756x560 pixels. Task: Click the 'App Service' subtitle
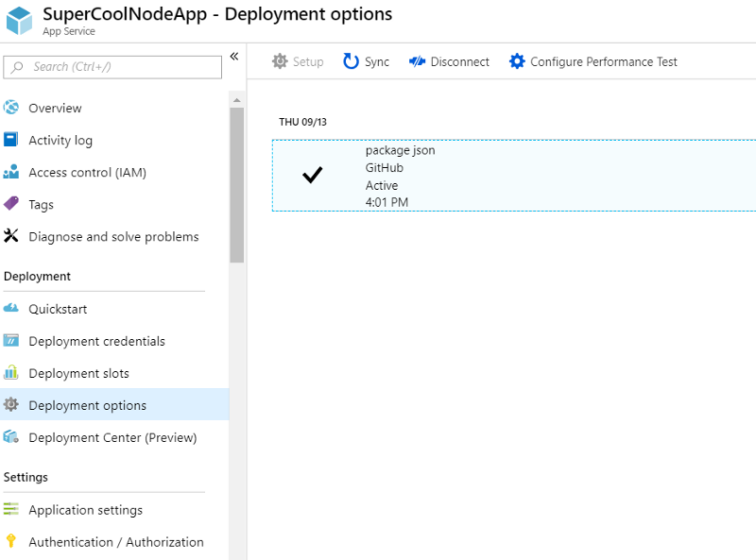coord(69,31)
